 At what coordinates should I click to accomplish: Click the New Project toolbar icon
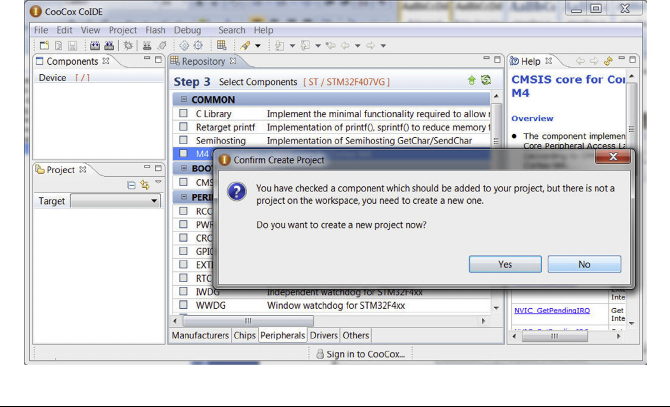click(x=44, y=46)
